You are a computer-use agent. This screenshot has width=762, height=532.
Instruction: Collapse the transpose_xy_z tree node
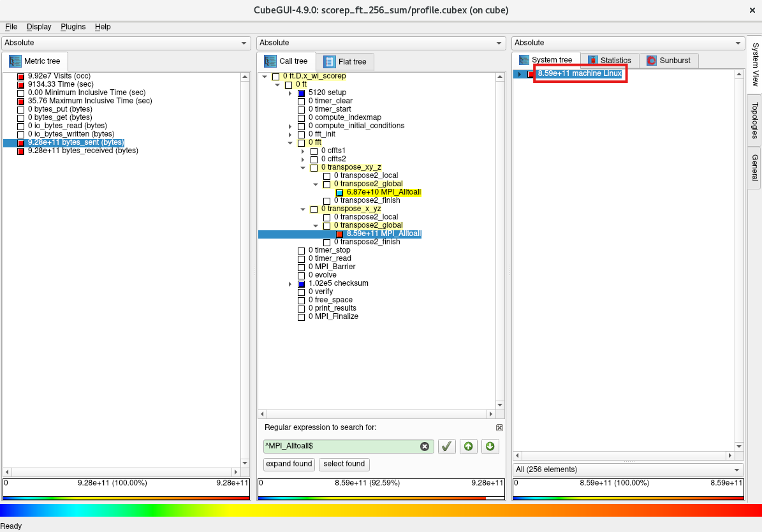(x=304, y=168)
